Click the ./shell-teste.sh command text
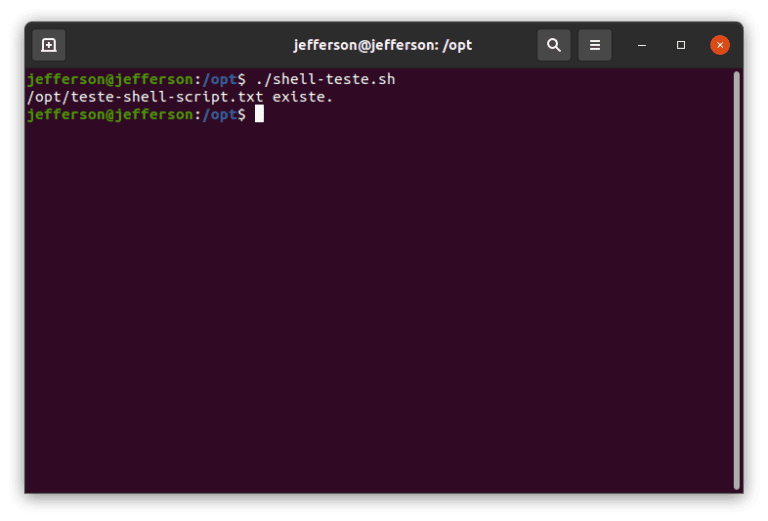Image resolution: width=768 pixels, height=521 pixels. tap(325, 79)
